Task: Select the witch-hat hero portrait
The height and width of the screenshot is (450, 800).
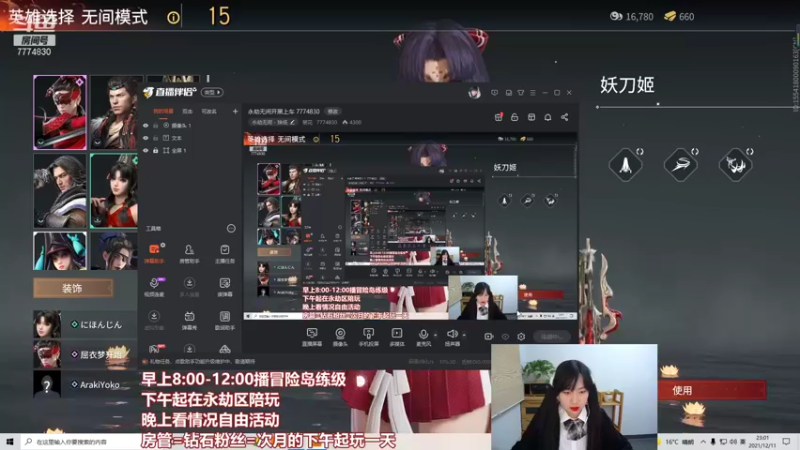Action: [x=60, y=251]
